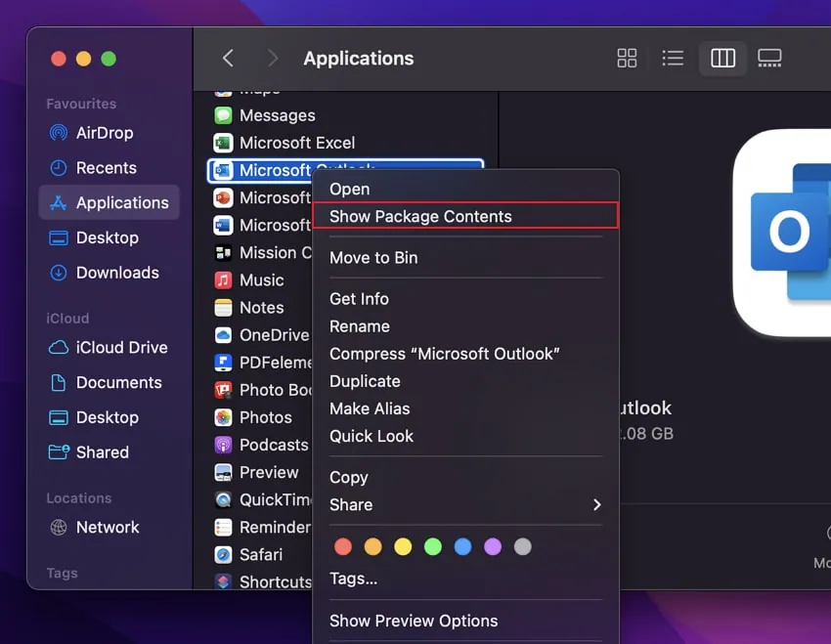Expand the Share submenu arrow
Image resolution: width=831 pixels, height=644 pixels.
click(597, 504)
